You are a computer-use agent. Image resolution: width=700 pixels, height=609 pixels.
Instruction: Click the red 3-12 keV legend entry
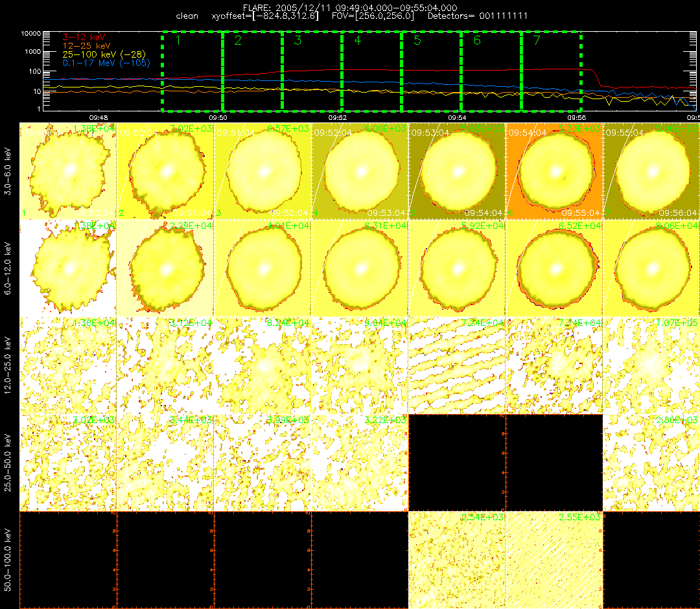pyautogui.click(x=84, y=38)
